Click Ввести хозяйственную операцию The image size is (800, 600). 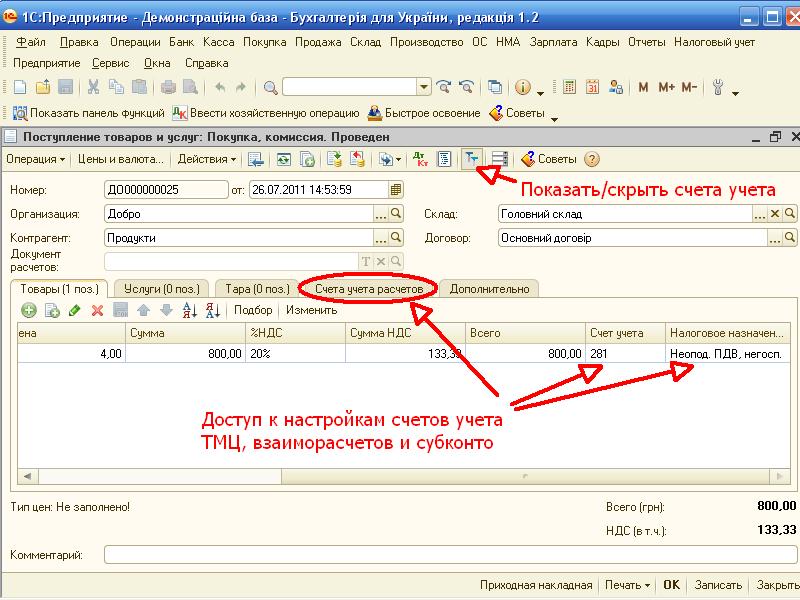coord(266,113)
